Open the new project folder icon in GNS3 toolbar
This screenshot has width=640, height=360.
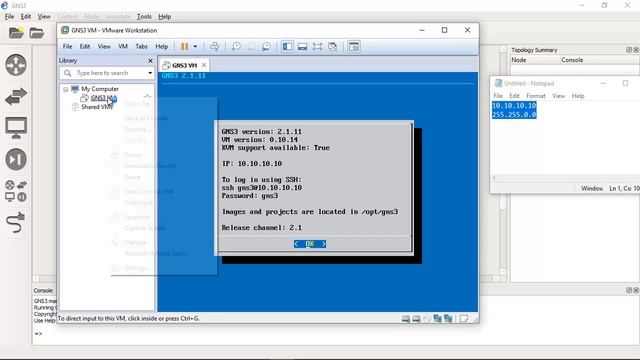coord(16,33)
